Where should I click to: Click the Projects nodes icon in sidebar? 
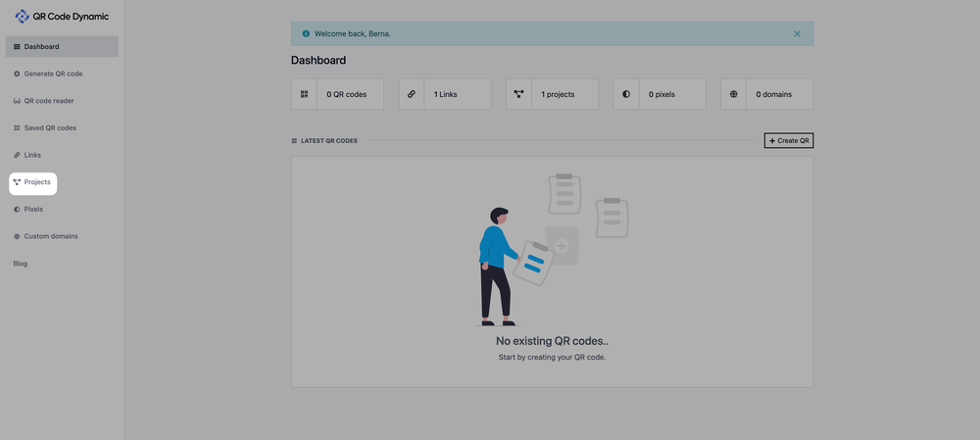pyautogui.click(x=17, y=182)
